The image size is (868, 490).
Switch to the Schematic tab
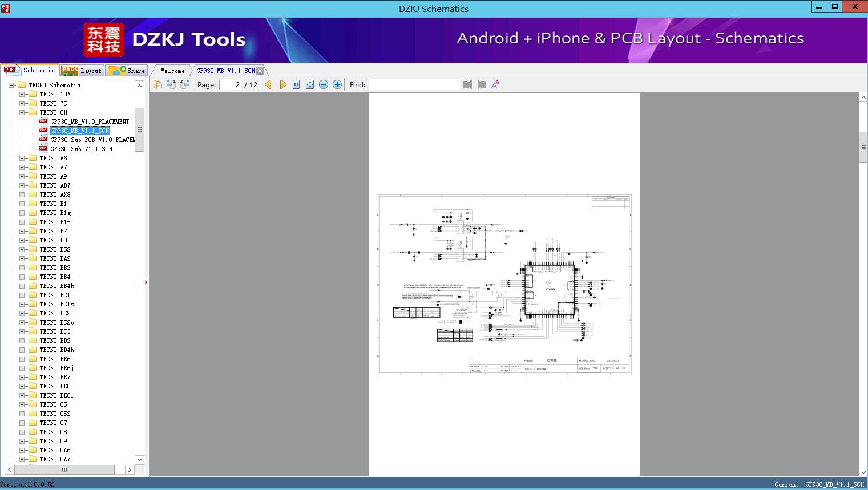tap(30, 70)
